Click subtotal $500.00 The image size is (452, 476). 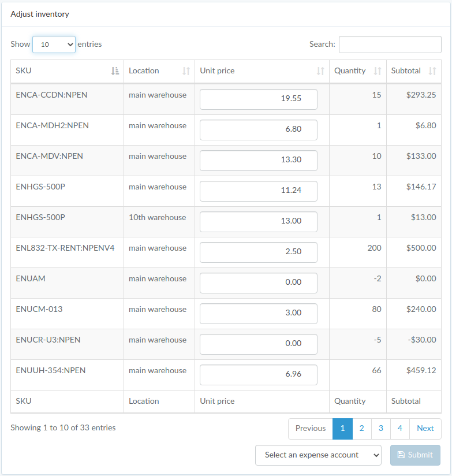click(x=421, y=248)
